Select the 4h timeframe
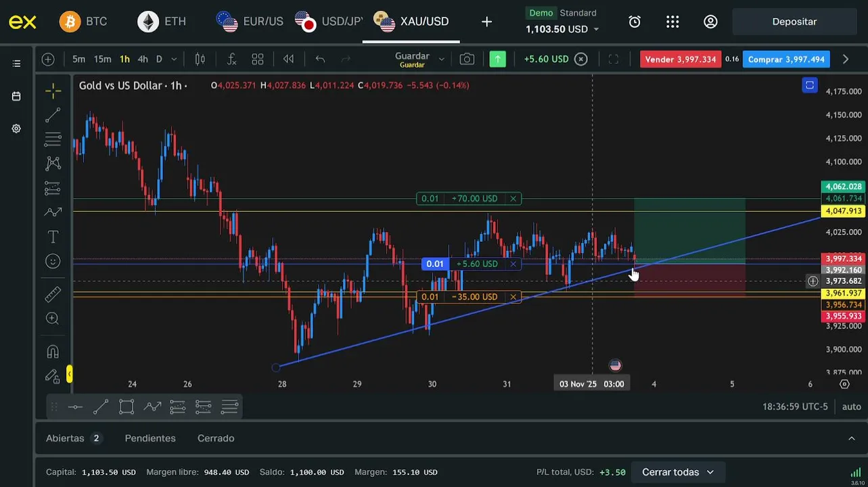Image resolution: width=868 pixels, height=487 pixels. click(x=143, y=60)
